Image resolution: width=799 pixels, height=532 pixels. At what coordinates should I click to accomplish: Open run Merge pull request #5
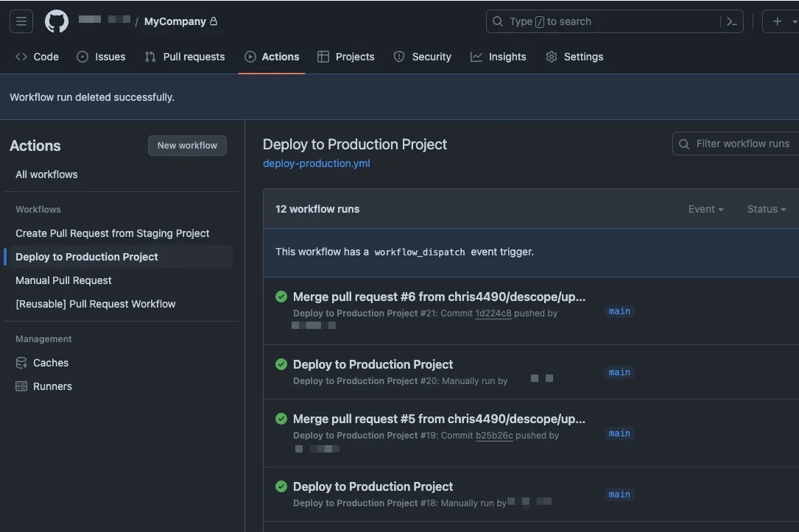pos(439,419)
